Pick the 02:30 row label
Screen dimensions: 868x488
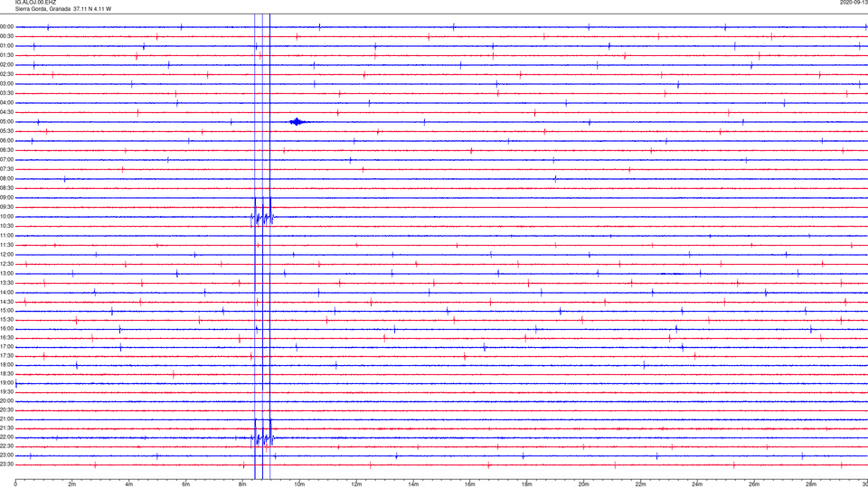coord(7,74)
